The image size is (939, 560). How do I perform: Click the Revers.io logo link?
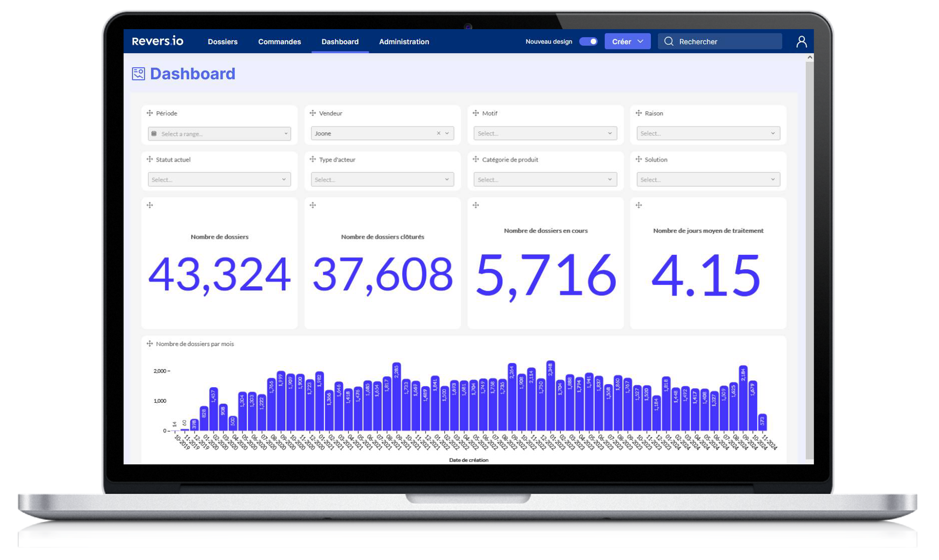[157, 41]
